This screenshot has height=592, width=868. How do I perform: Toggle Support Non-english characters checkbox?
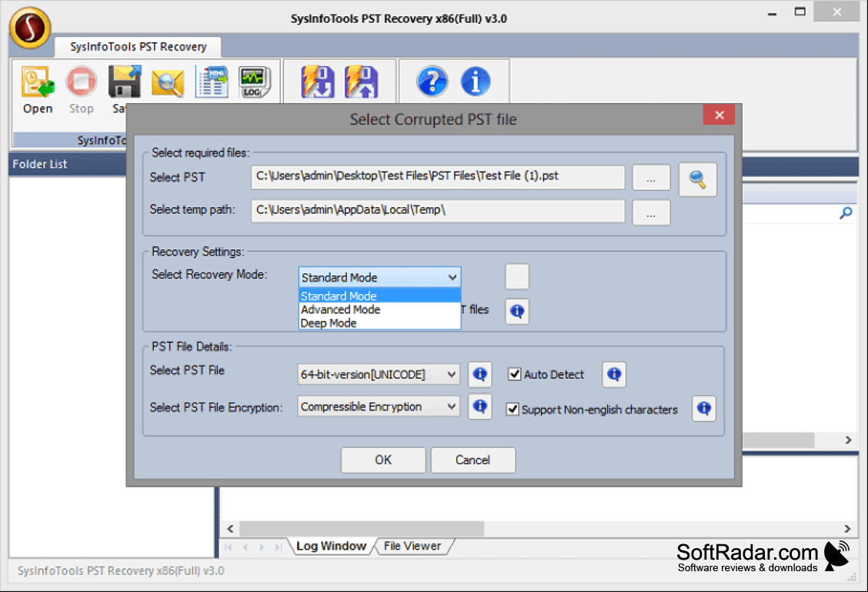click(512, 410)
